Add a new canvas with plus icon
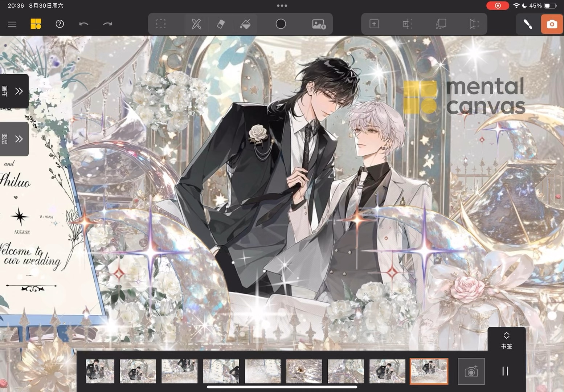 374,24
